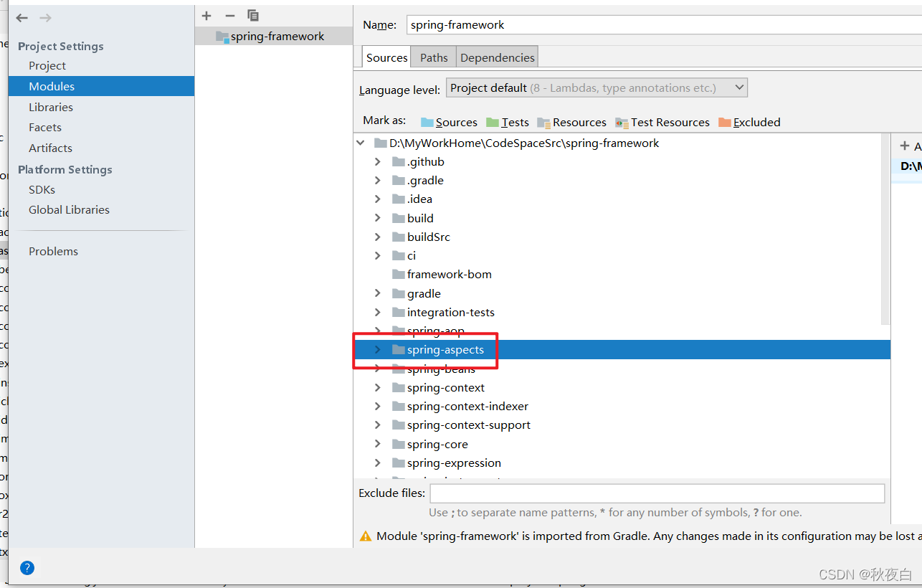Viewport: 922px width, 588px height.
Task: Expand the .github folder
Action: coord(378,161)
